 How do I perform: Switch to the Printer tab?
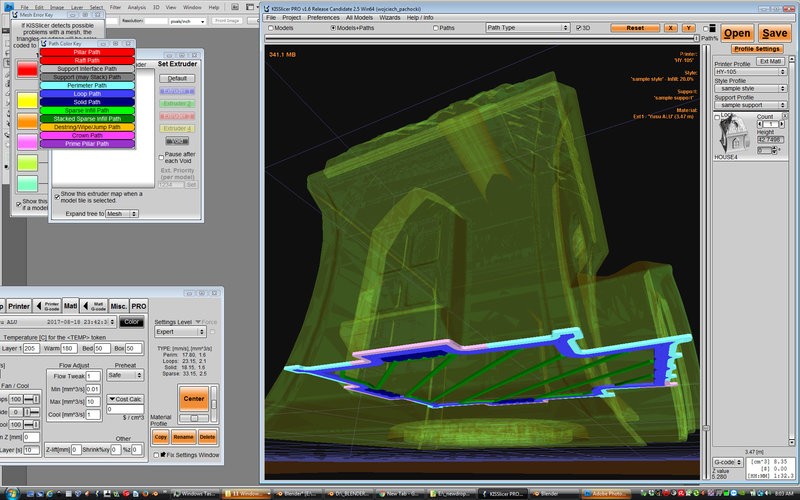(x=19, y=306)
